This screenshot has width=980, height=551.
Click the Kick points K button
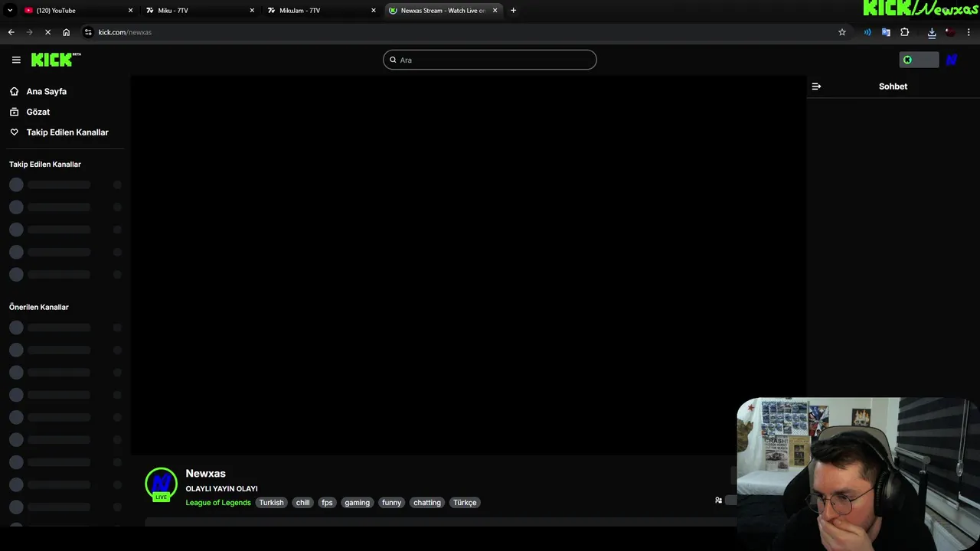[x=919, y=60]
